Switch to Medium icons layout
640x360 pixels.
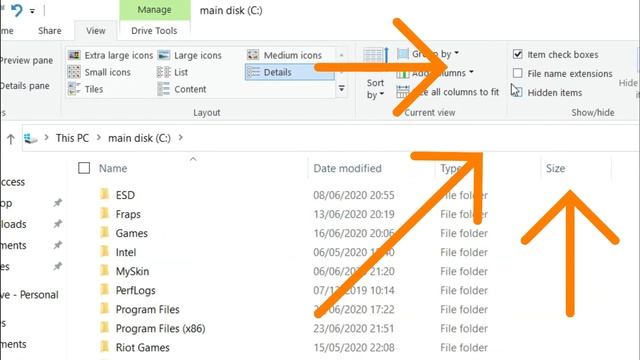pos(285,55)
